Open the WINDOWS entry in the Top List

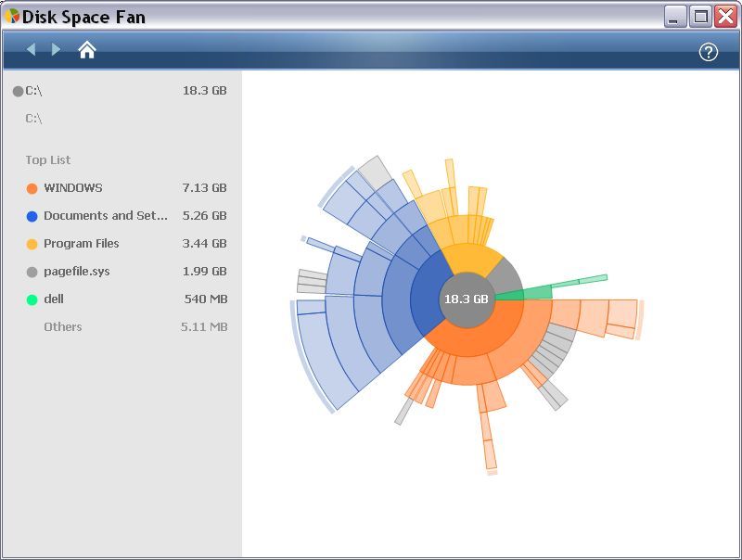click(72, 188)
